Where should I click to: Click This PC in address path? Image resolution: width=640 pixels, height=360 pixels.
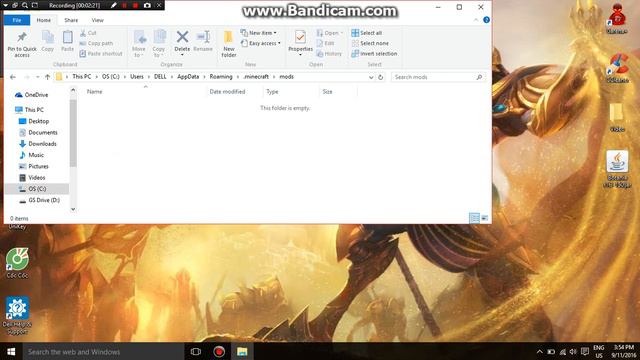click(x=82, y=76)
